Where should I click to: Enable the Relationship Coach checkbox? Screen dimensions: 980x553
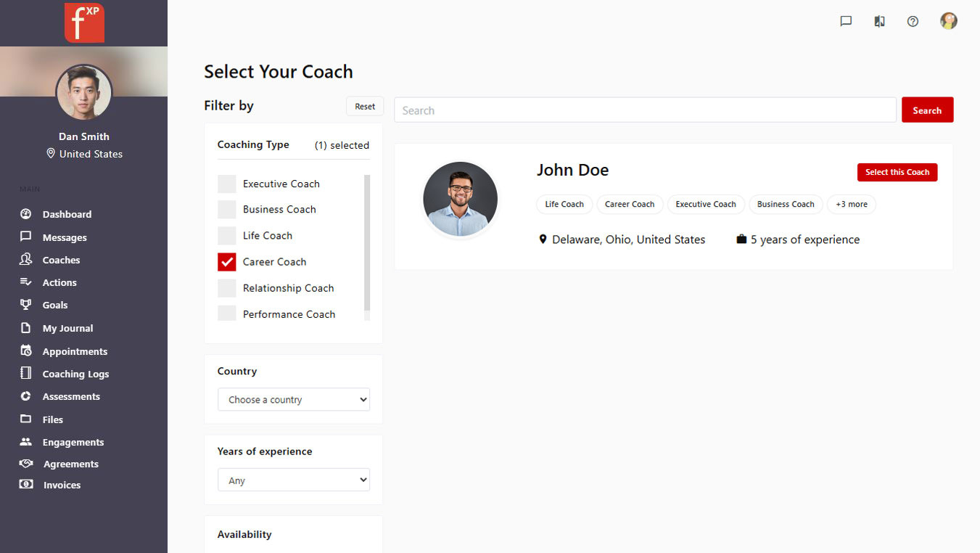(227, 288)
